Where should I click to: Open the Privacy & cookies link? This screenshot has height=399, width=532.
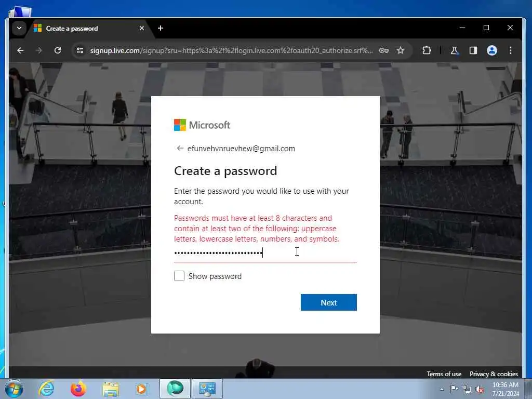pos(494,374)
